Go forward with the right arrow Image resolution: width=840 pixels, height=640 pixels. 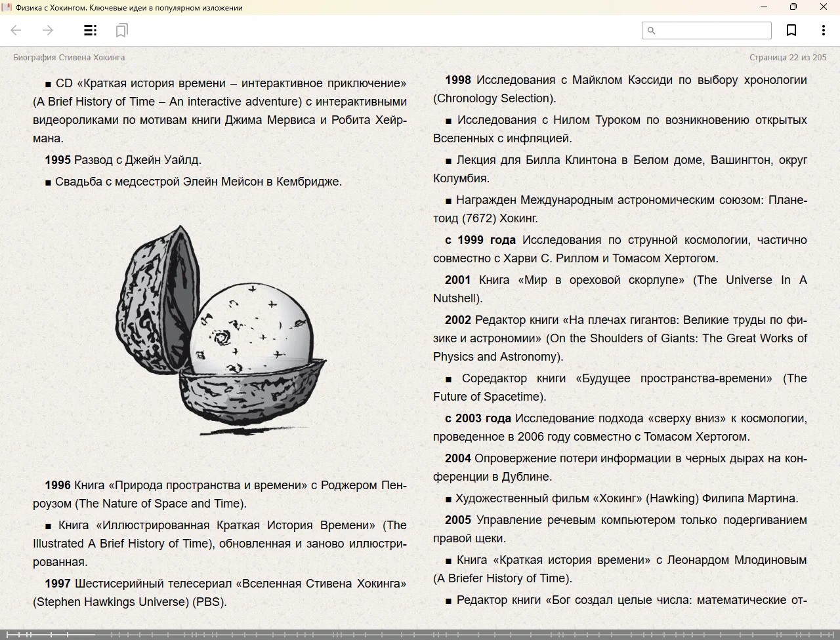pos(47,30)
